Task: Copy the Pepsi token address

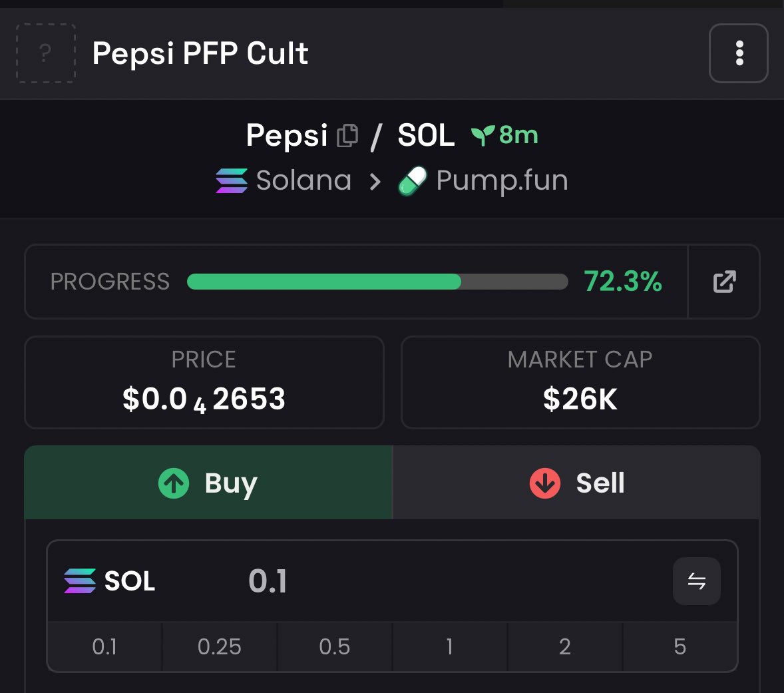Action: pyautogui.click(x=347, y=136)
